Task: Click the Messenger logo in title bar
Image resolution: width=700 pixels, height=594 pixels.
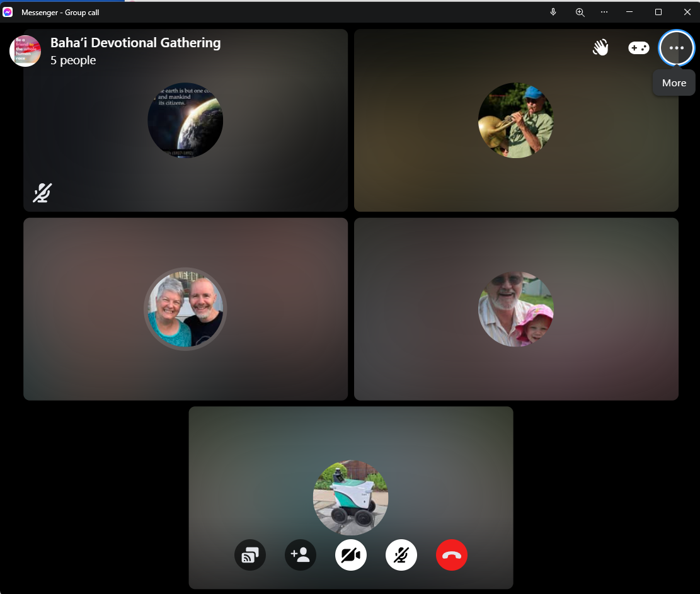Action: [8, 12]
